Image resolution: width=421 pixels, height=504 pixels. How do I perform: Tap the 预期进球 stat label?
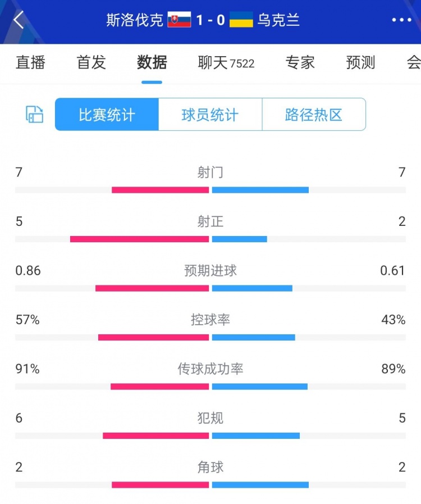coord(210,271)
